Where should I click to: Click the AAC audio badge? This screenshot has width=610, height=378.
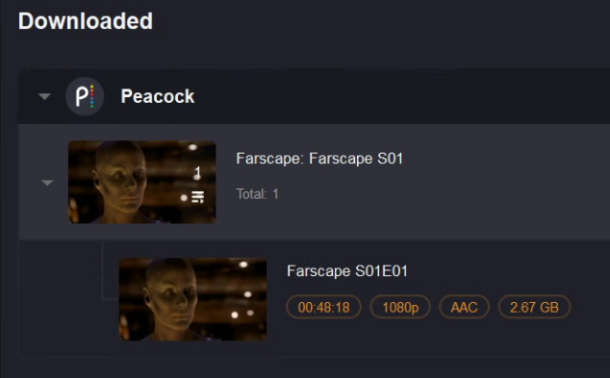coord(464,307)
